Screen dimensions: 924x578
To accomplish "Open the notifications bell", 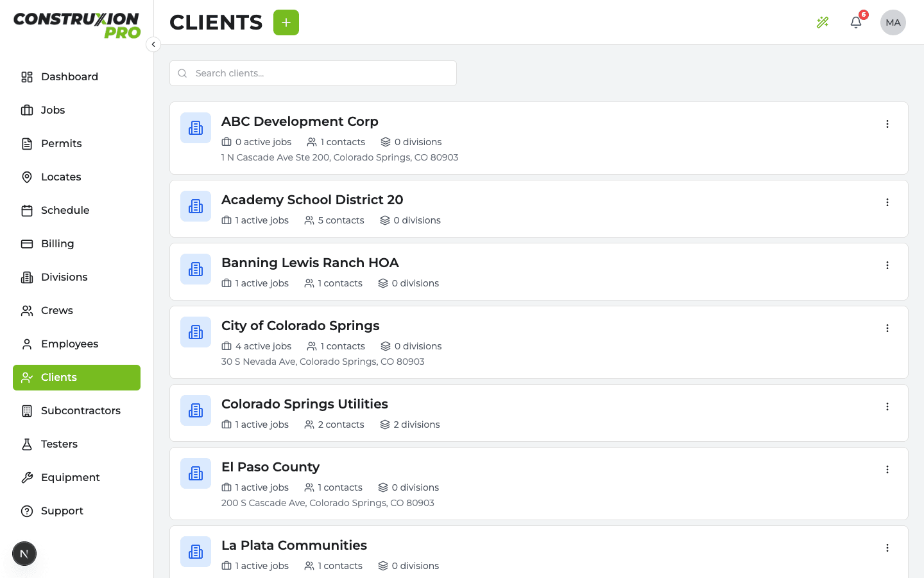I will coord(856,22).
